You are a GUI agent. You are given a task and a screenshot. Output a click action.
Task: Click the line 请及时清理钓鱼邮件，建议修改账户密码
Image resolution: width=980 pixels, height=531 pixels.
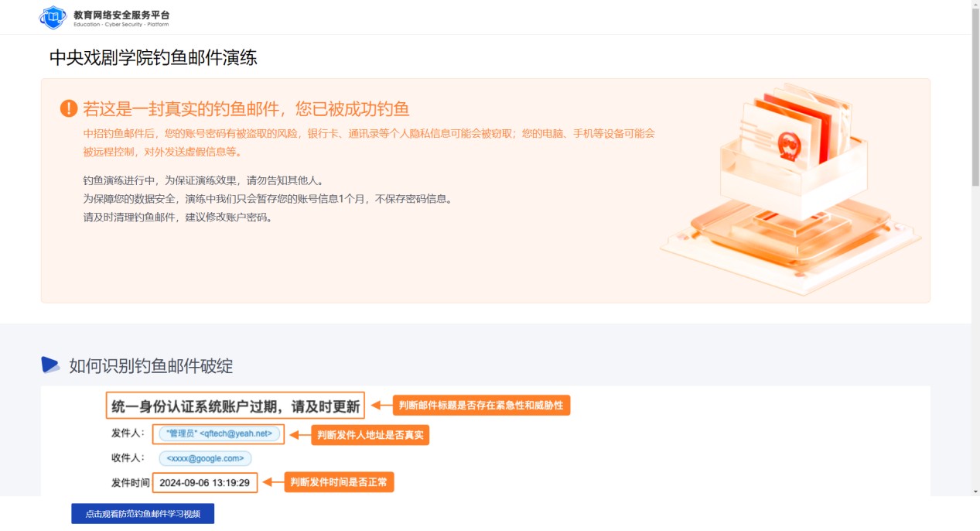coord(178,217)
